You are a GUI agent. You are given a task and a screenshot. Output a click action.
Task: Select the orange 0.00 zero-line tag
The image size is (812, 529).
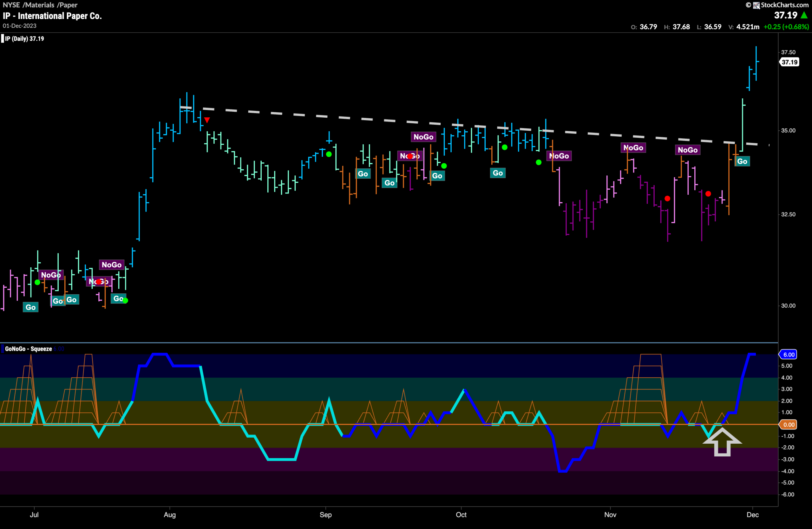(x=788, y=424)
